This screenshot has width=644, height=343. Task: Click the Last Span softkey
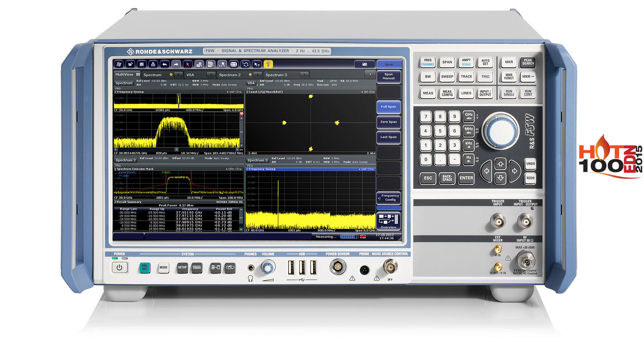pyautogui.click(x=389, y=137)
